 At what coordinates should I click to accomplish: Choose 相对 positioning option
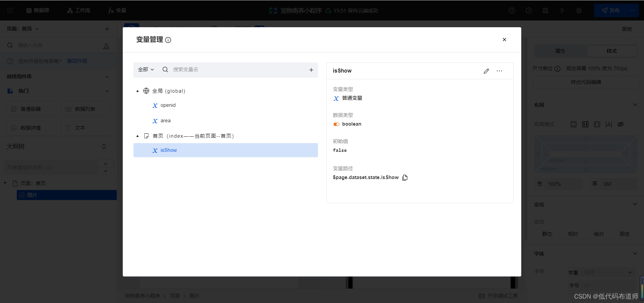coord(573,234)
